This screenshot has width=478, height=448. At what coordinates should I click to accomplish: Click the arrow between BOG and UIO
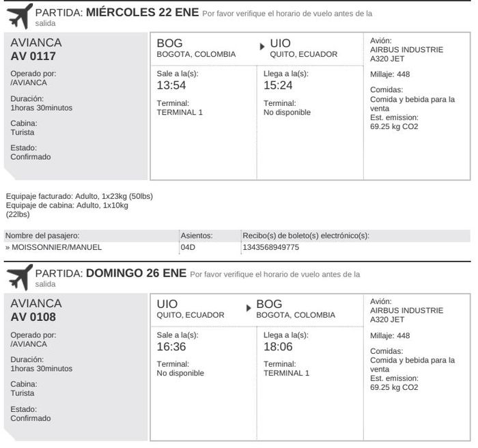pyautogui.click(x=262, y=46)
